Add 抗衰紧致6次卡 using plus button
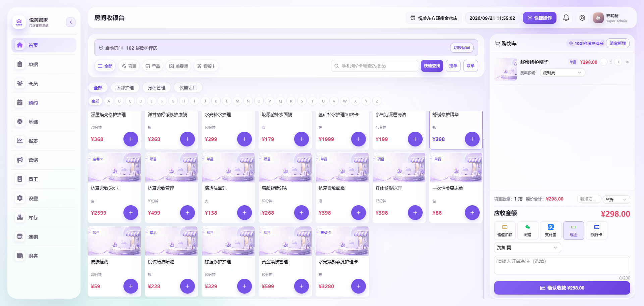The height and width of the screenshot is (306, 644). point(131,213)
